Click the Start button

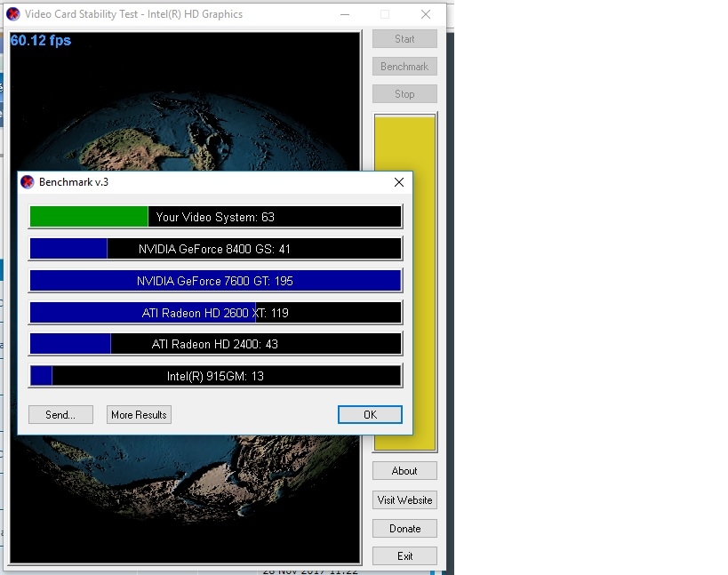(x=404, y=39)
